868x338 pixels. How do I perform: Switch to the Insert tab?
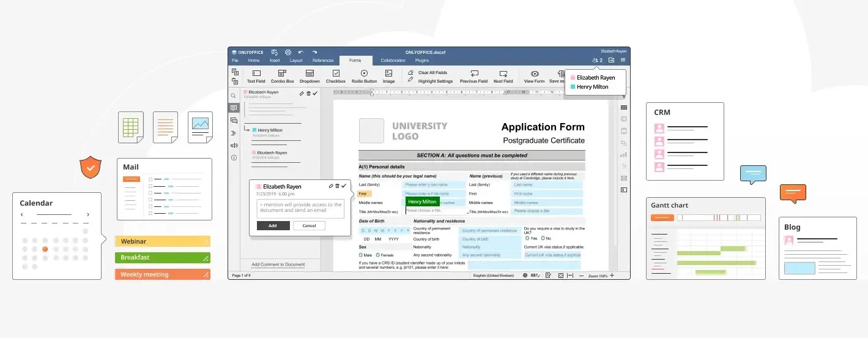pos(275,61)
